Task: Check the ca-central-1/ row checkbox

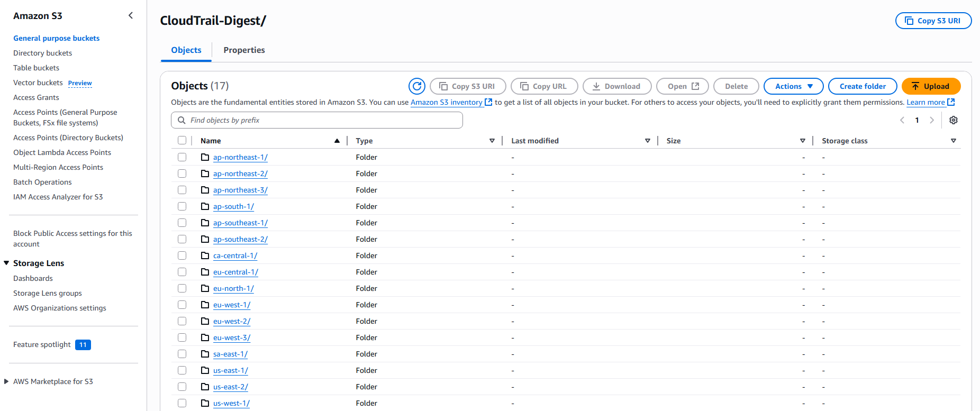Action: [182, 255]
